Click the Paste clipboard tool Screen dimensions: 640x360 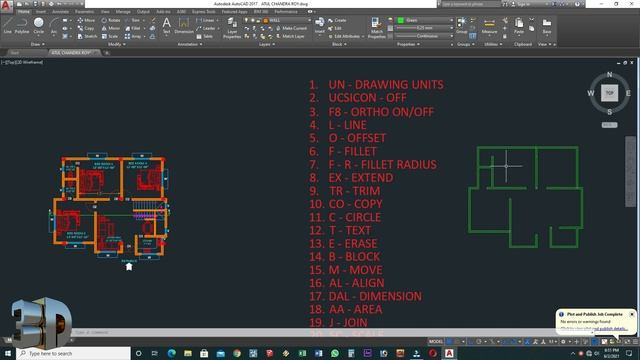point(519,26)
